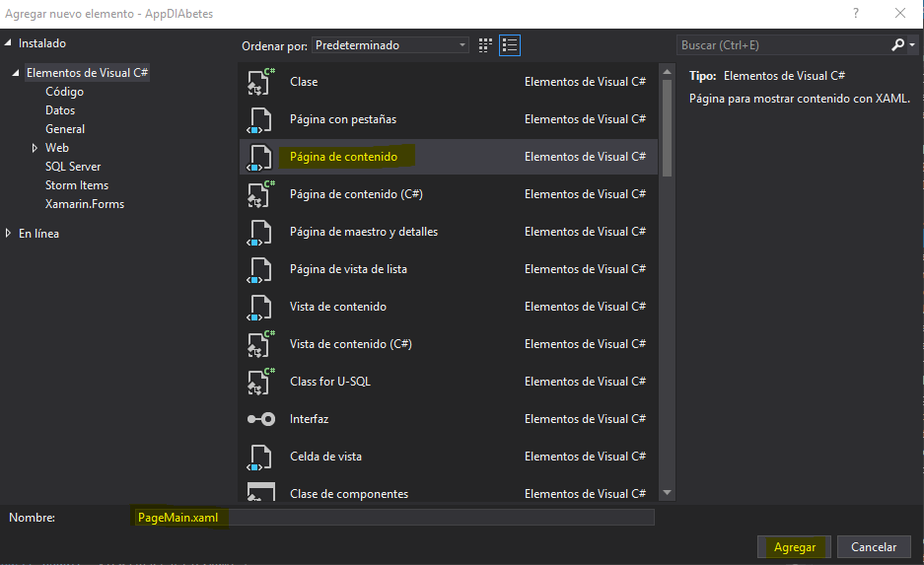The height and width of the screenshot is (565, 924).
Task: Select the Xamarin.Forms category
Action: (x=85, y=204)
